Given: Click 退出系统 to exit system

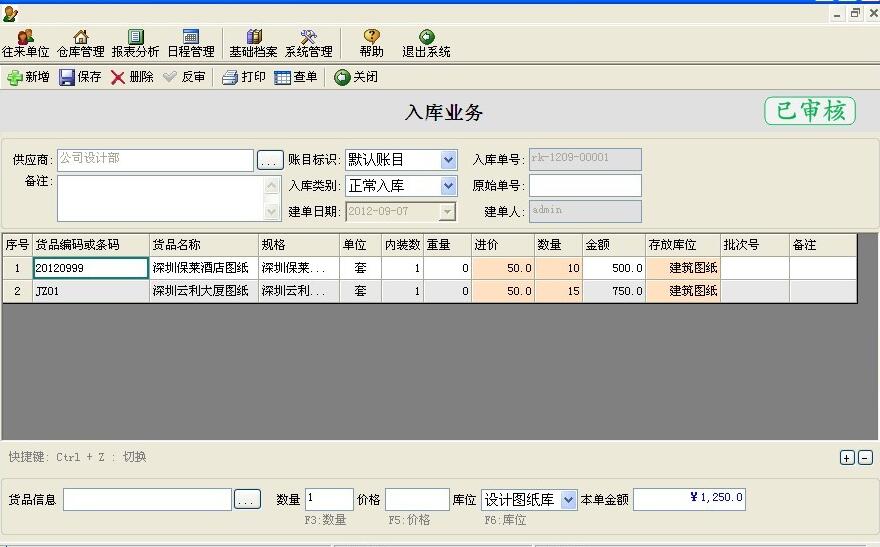Looking at the screenshot, I should pyautogui.click(x=426, y=43).
